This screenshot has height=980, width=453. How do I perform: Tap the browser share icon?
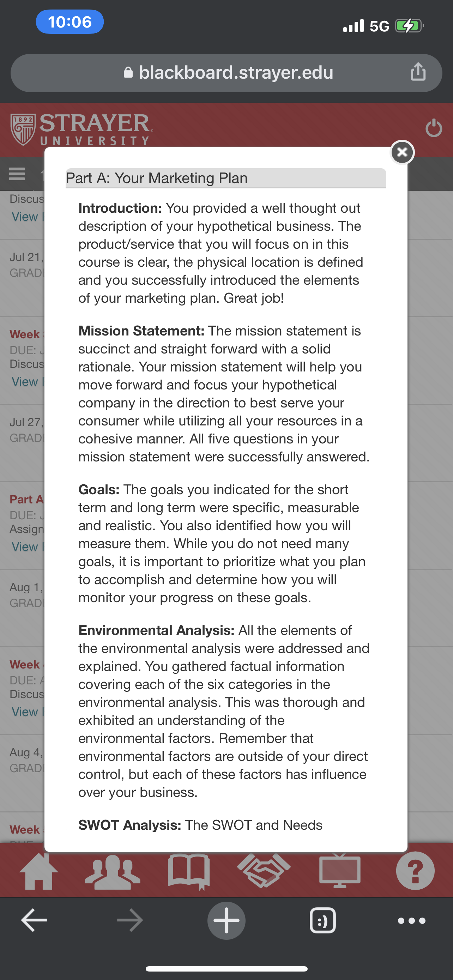(x=418, y=72)
